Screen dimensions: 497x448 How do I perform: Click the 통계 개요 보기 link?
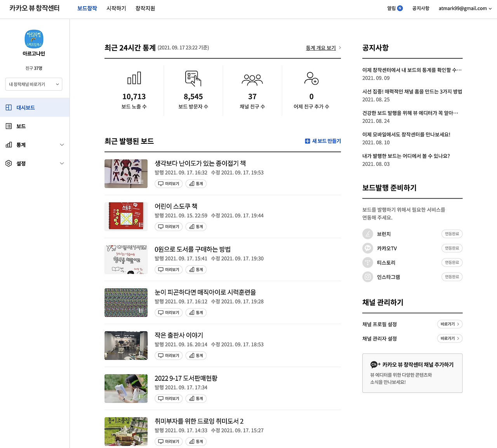pyautogui.click(x=321, y=47)
